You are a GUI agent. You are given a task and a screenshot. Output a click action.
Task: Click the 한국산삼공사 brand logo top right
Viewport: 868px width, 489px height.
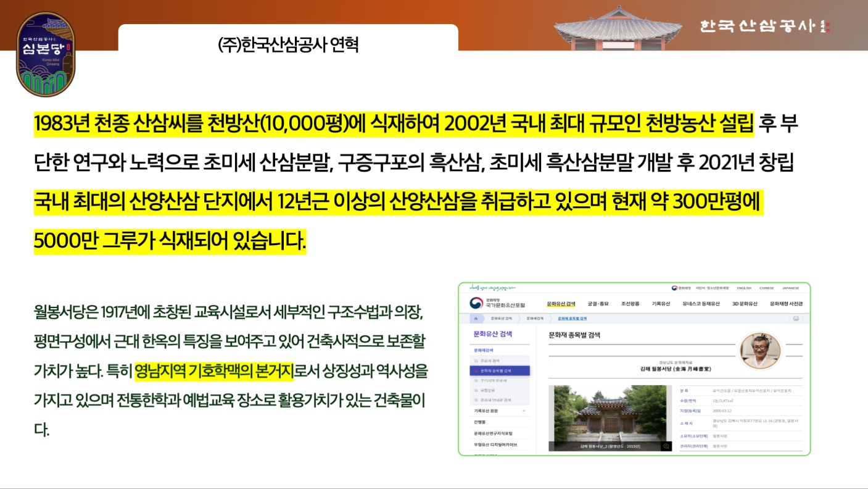click(765, 26)
